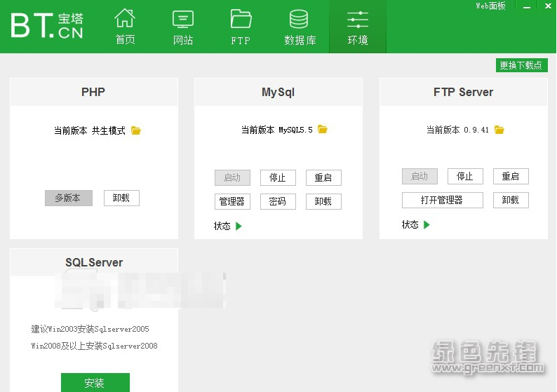Minimize the BT panel window
Image resolution: width=557 pixels, height=392 pixels.
pos(527,6)
